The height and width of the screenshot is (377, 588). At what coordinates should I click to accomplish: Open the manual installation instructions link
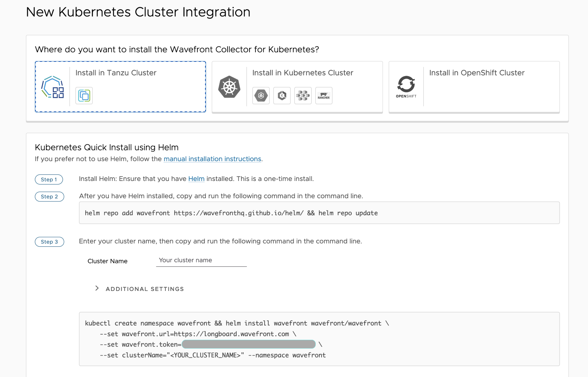[x=212, y=159]
